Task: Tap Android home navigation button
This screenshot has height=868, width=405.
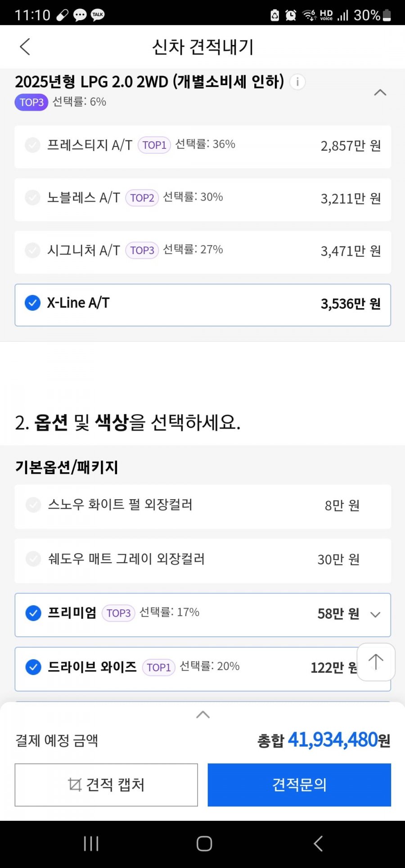Action: (204, 844)
